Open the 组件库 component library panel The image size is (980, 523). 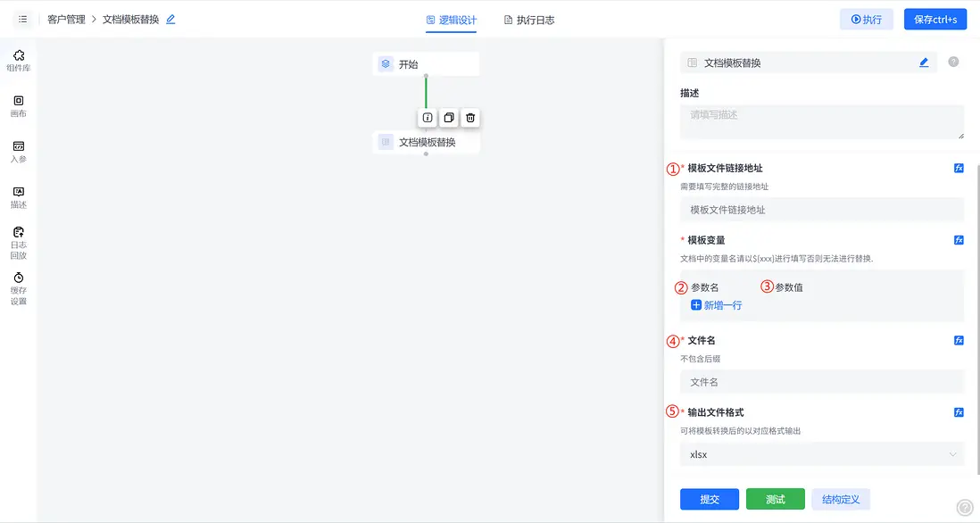click(x=19, y=58)
